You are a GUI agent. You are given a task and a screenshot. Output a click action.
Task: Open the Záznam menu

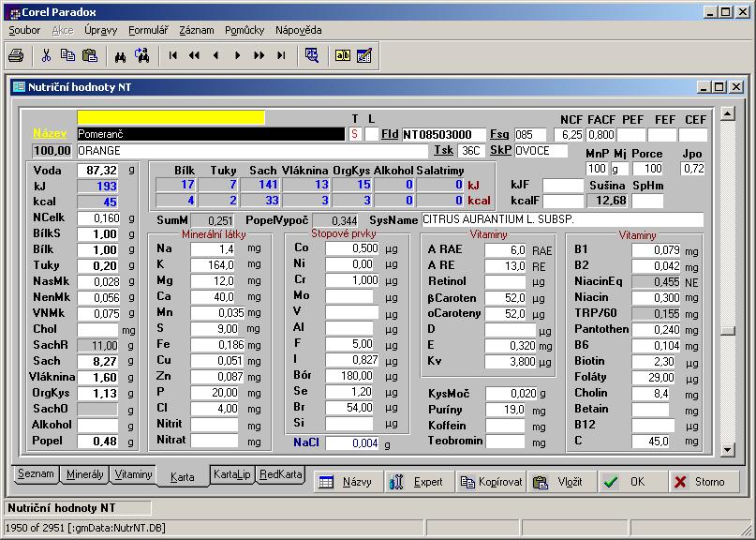(x=196, y=30)
